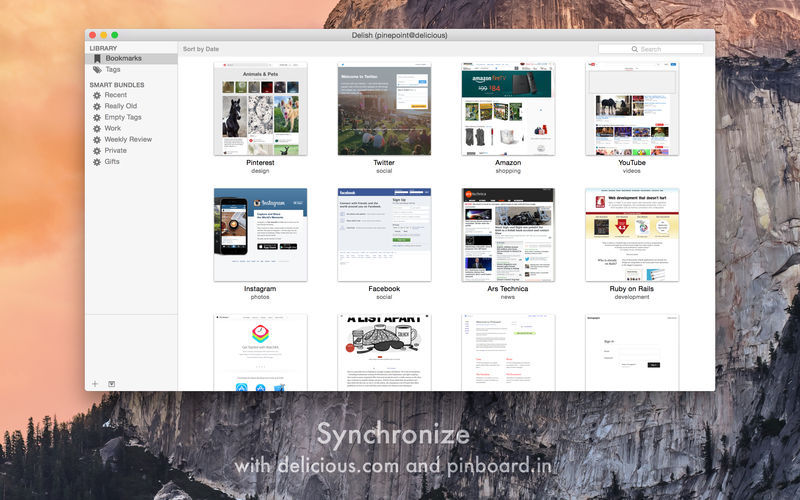Viewport: 800px width, 500px height.
Task: Click the gear icon beside Recent
Action: pyautogui.click(x=97, y=95)
